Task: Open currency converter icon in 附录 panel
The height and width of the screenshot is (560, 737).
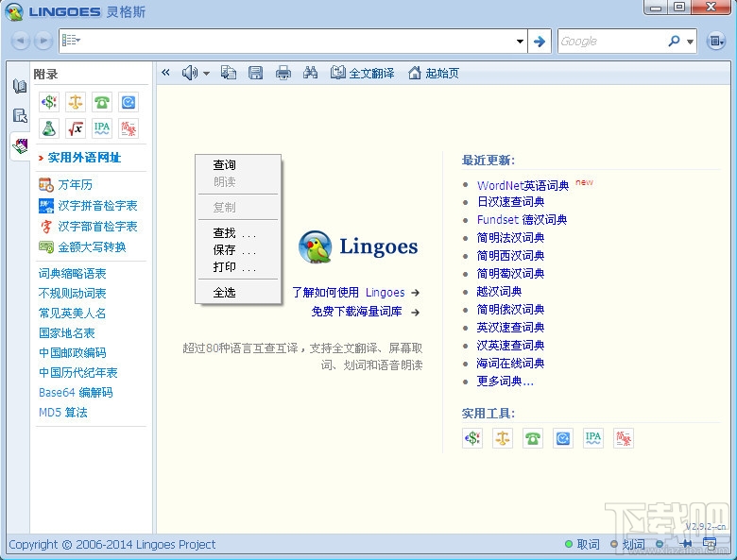Action: tap(49, 102)
